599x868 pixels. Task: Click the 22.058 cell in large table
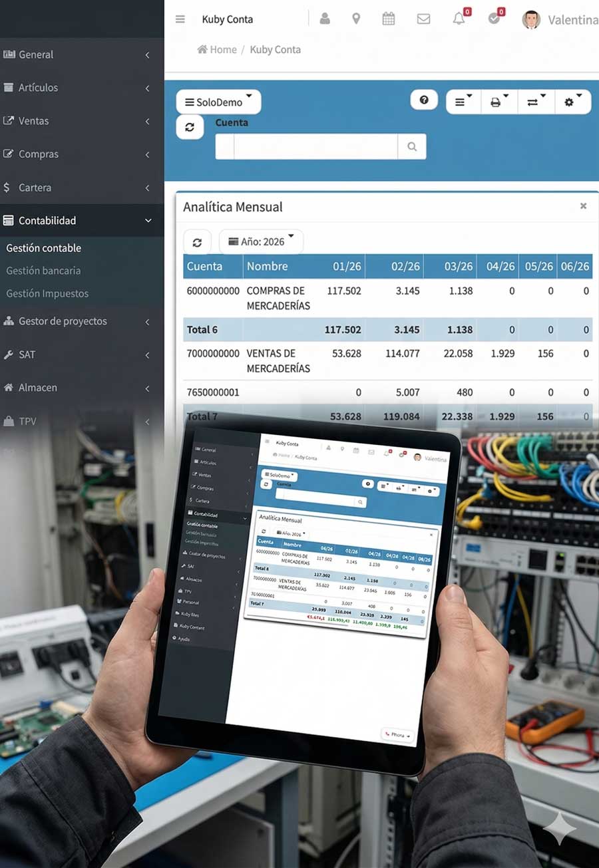pyautogui.click(x=458, y=353)
